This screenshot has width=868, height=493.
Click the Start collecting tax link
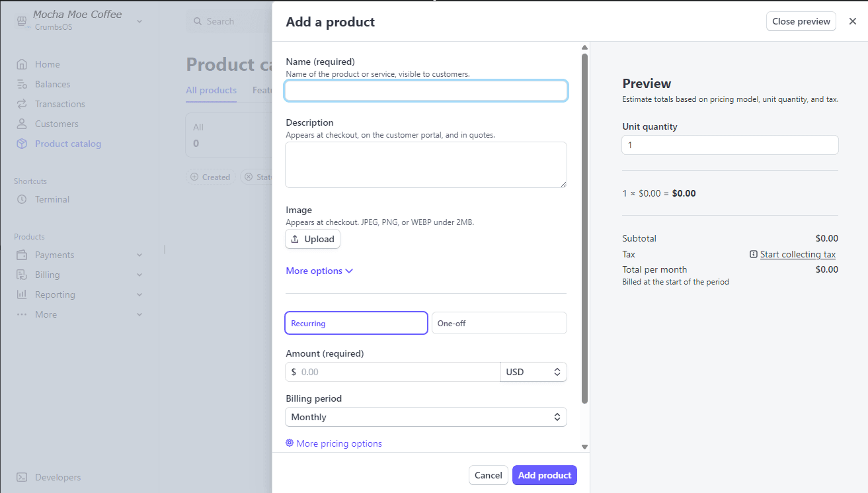797,254
